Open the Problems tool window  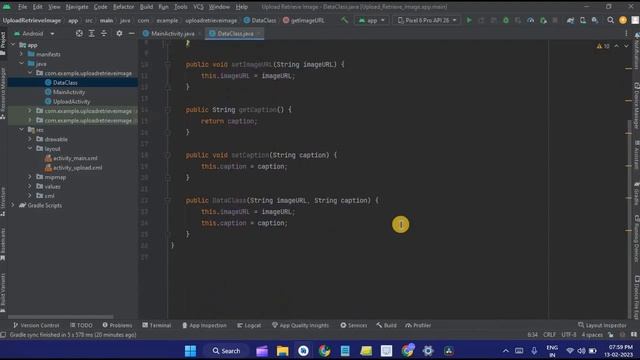tap(117, 325)
